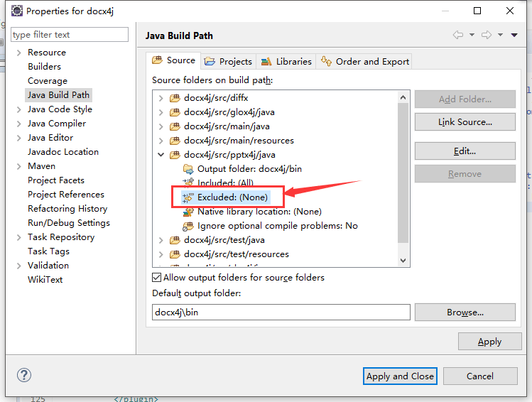
Task: Cancel the Properties dialog
Action: pyautogui.click(x=480, y=376)
